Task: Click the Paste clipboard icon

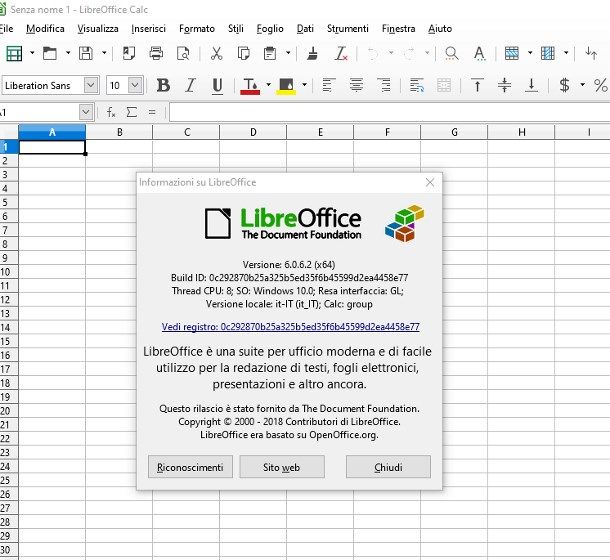Action: click(x=270, y=53)
